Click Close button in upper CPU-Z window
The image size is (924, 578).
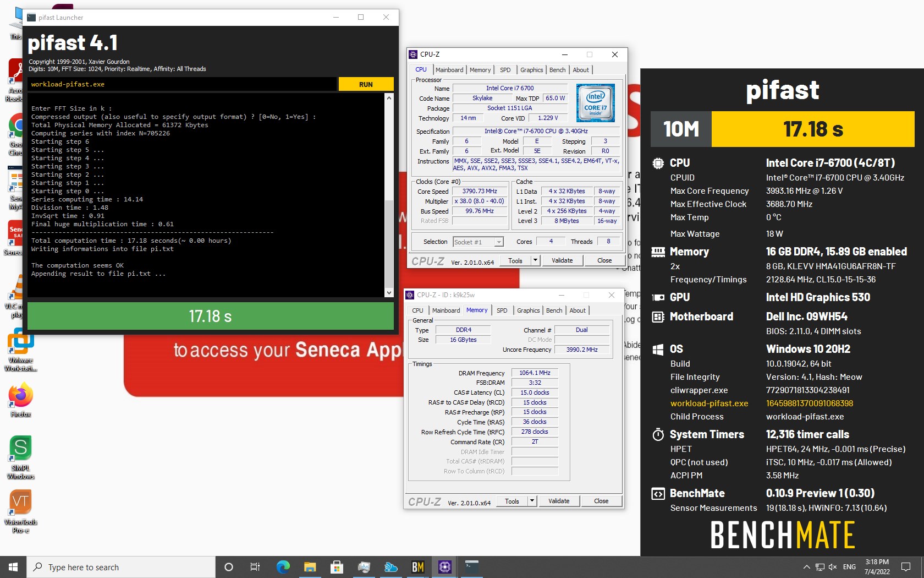(604, 260)
